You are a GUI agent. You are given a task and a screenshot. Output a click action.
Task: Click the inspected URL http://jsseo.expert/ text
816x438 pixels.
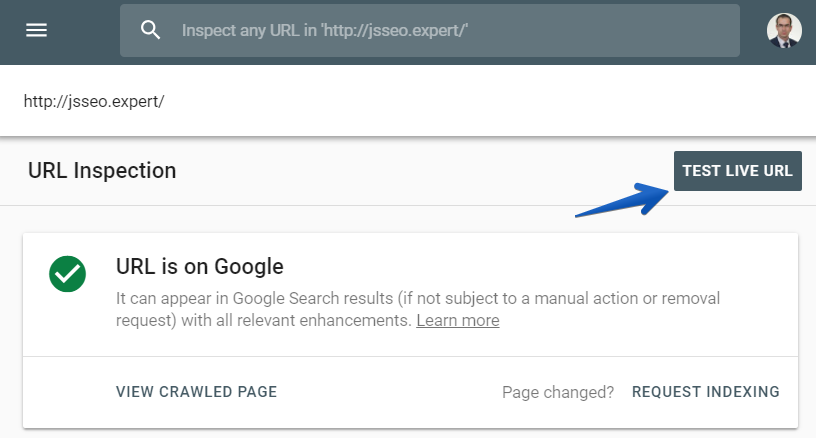(93, 101)
